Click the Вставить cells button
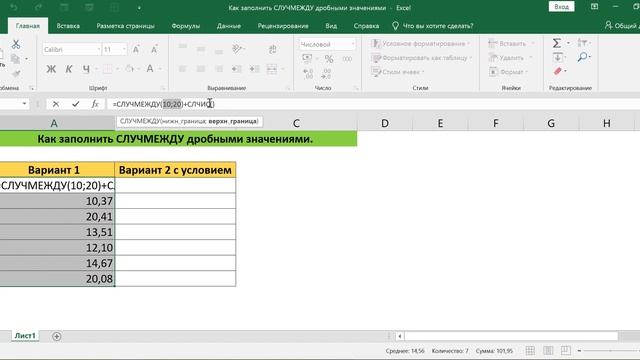640x360 pixels. click(x=507, y=44)
